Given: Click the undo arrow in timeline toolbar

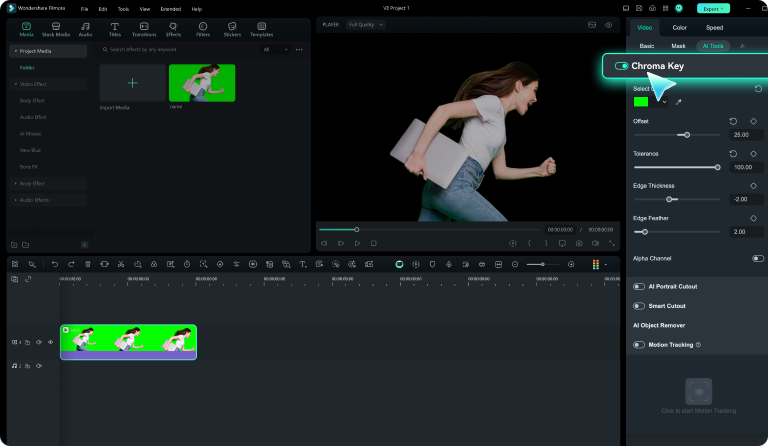Looking at the screenshot, I should 55,264.
